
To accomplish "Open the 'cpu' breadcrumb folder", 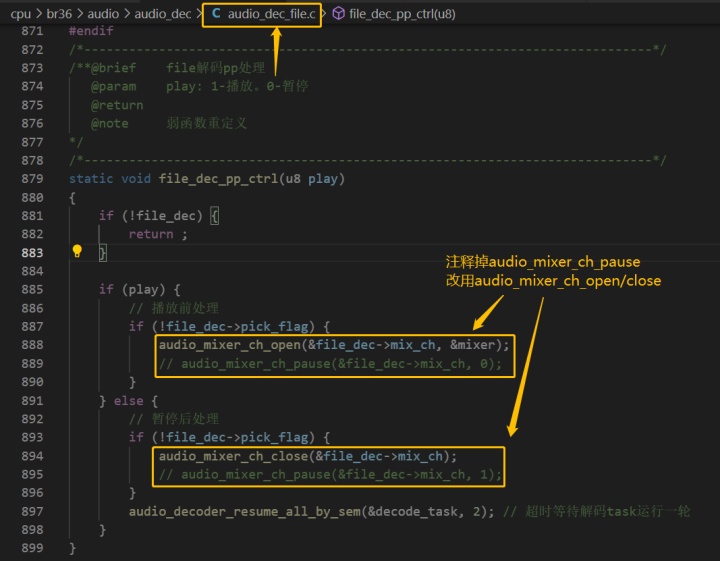I will pos(20,14).
